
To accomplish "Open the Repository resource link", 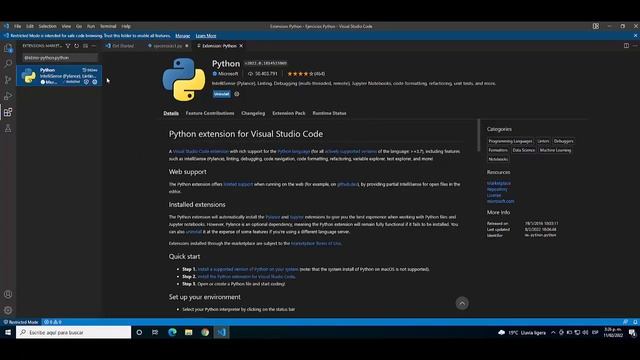I will tap(497, 189).
